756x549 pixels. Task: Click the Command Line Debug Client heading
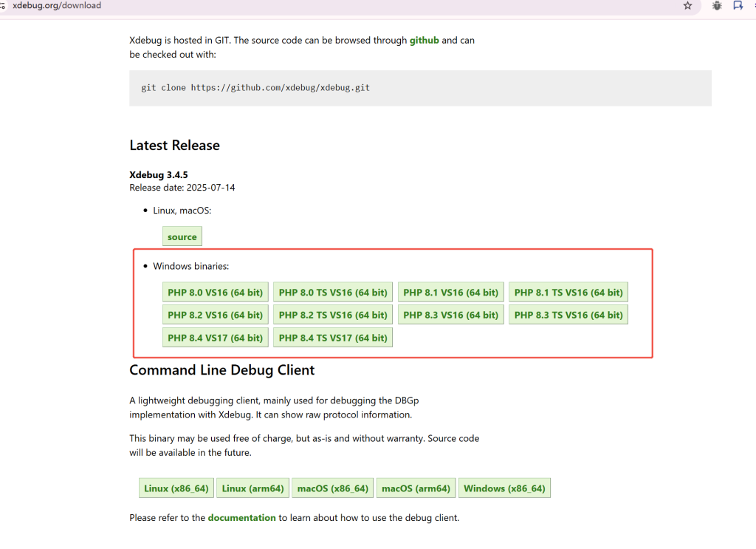tap(221, 370)
